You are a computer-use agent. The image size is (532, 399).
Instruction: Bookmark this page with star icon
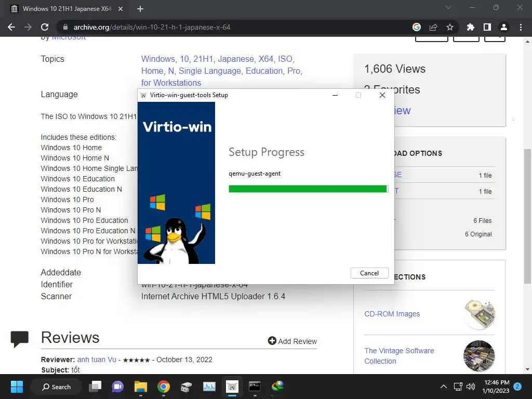(450, 27)
